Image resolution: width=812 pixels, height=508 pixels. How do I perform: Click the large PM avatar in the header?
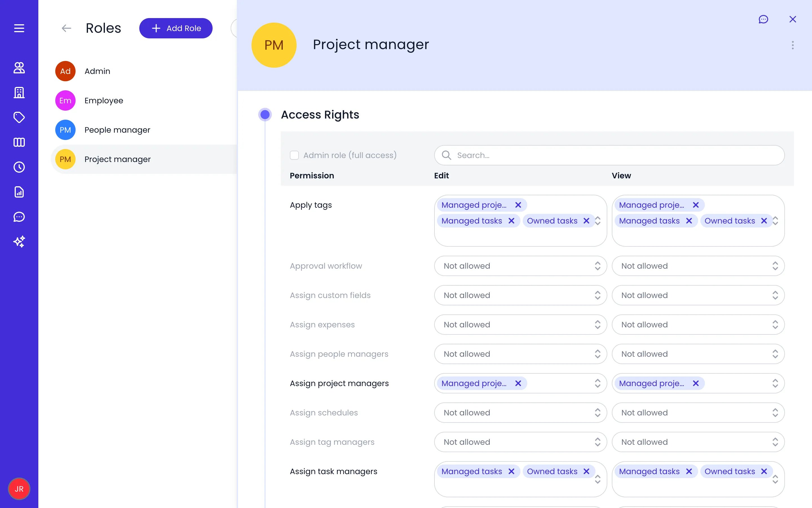[x=274, y=45]
